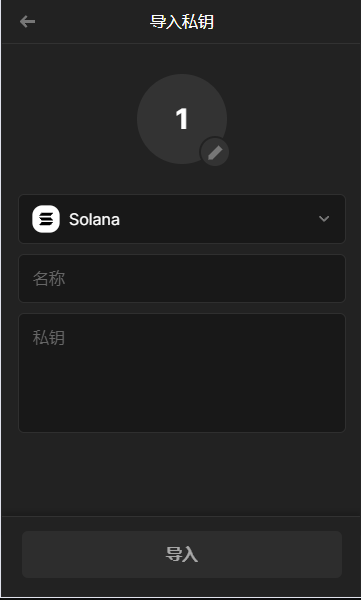Tap the digit 1 inside the avatar
The height and width of the screenshot is (600, 361).
pyautogui.click(x=182, y=119)
